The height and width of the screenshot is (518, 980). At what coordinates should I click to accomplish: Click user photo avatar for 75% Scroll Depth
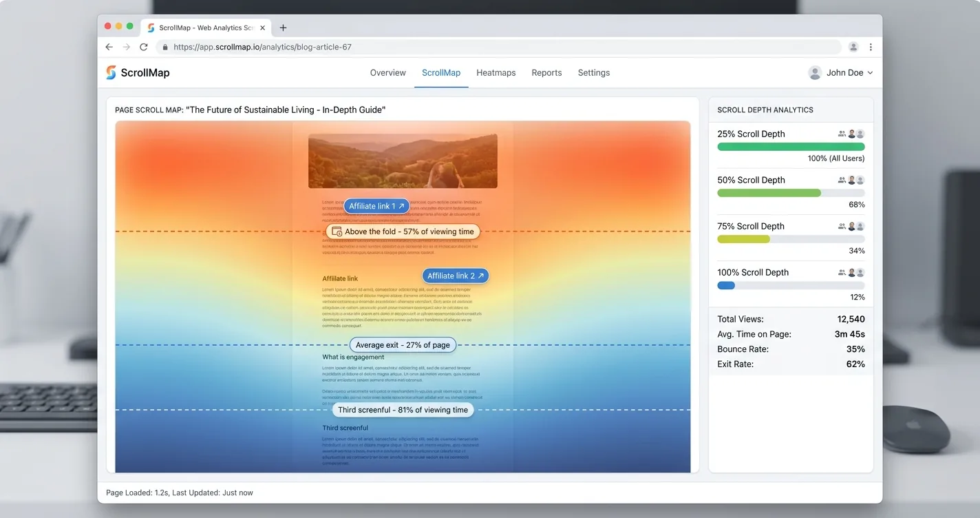click(x=851, y=226)
